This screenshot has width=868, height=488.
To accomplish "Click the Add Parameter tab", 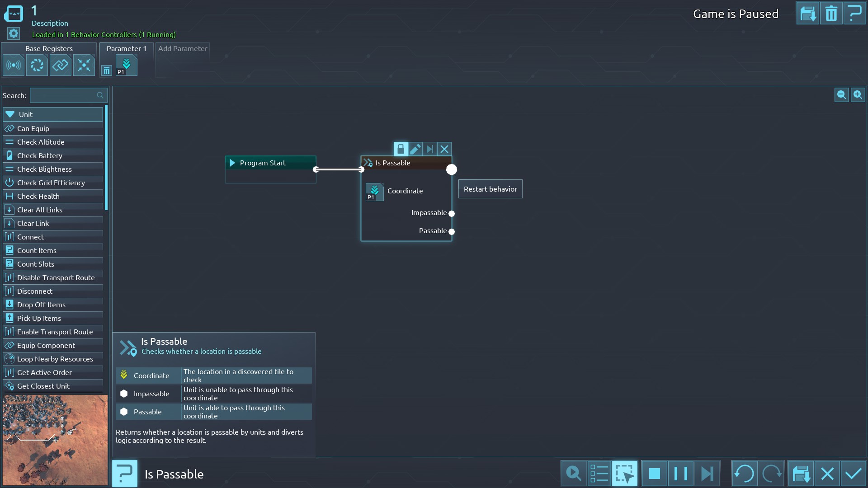I will (x=183, y=48).
